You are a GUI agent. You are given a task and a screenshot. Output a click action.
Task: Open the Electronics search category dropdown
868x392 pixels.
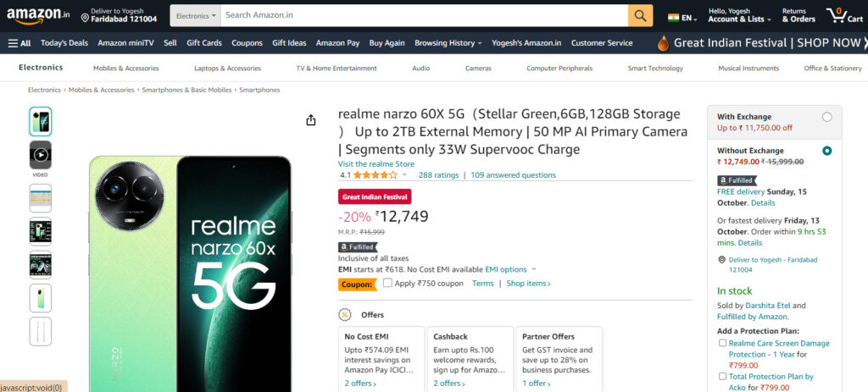pos(196,15)
